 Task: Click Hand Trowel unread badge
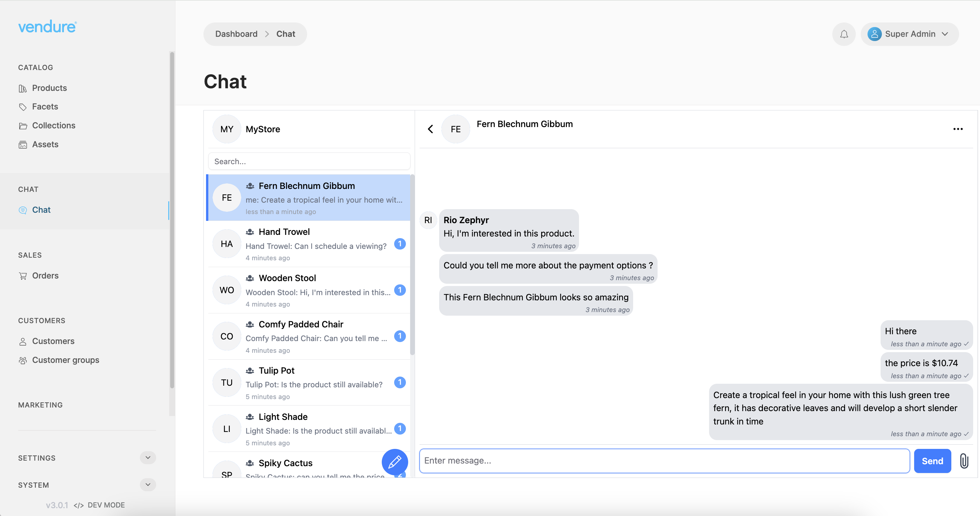(400, 244)
